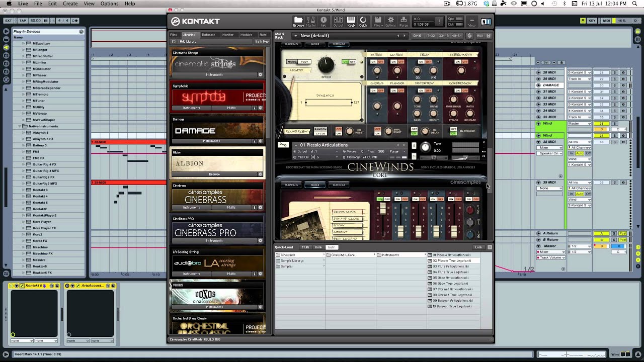The image size is (644, 362).
Task: Click the Native Instruments NI logo
Action: 486,22
